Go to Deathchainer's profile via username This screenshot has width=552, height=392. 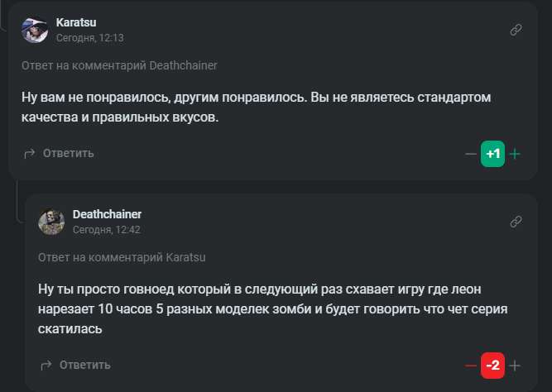point(107,214)
